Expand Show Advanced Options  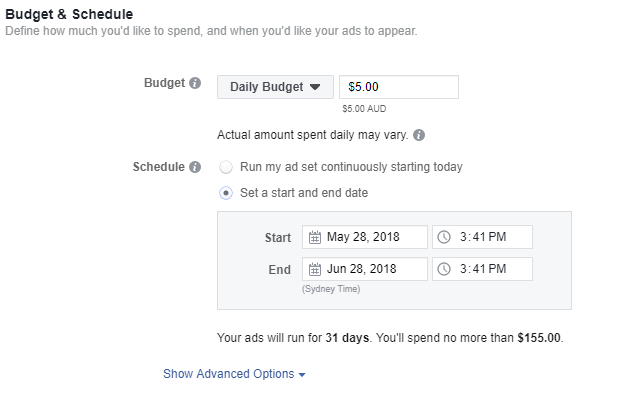pyautogui.click(x=234, y=374)
